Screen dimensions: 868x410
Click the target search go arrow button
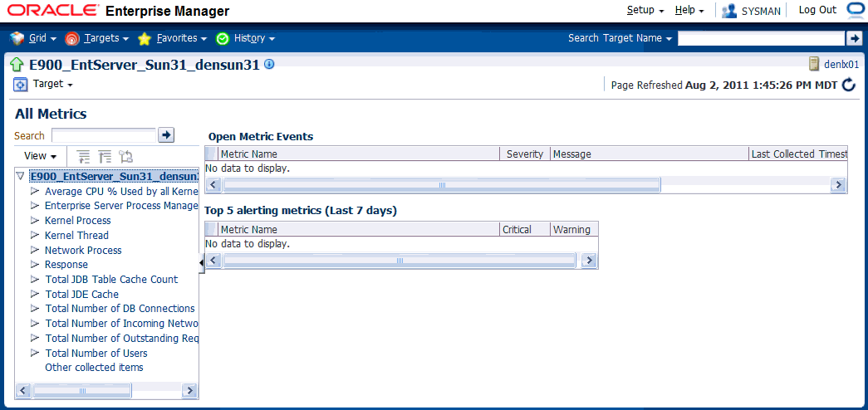pos(854,38)
